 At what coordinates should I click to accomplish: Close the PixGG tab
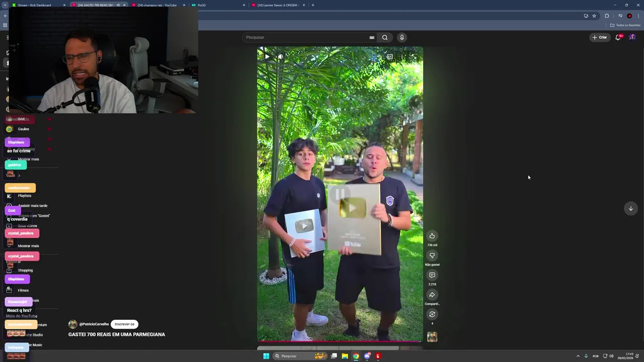(244, 5)
